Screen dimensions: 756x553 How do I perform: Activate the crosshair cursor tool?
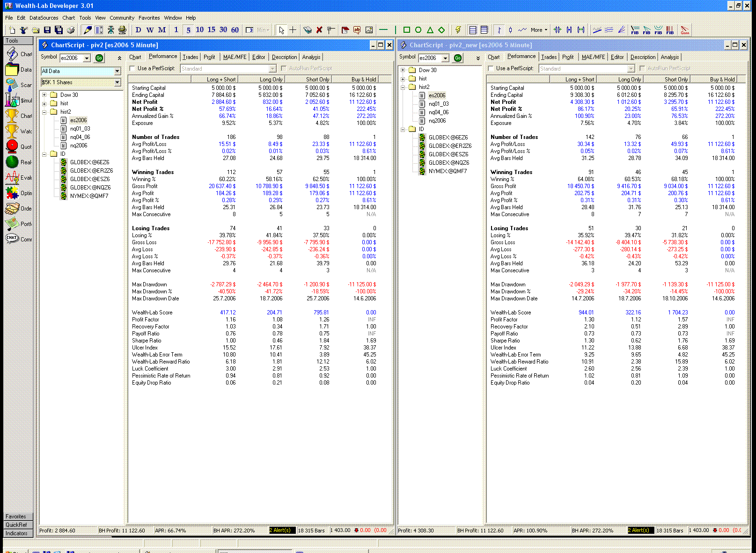point(293,30)
